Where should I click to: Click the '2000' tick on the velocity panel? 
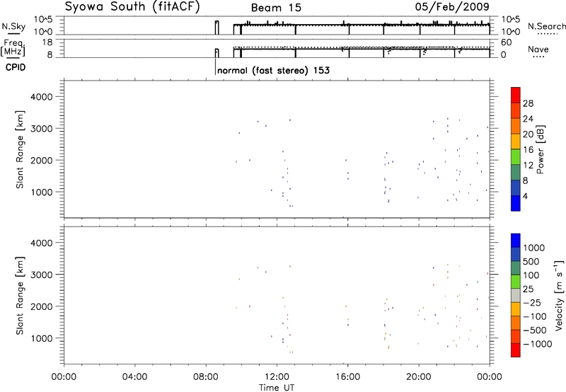coord(42,306)
